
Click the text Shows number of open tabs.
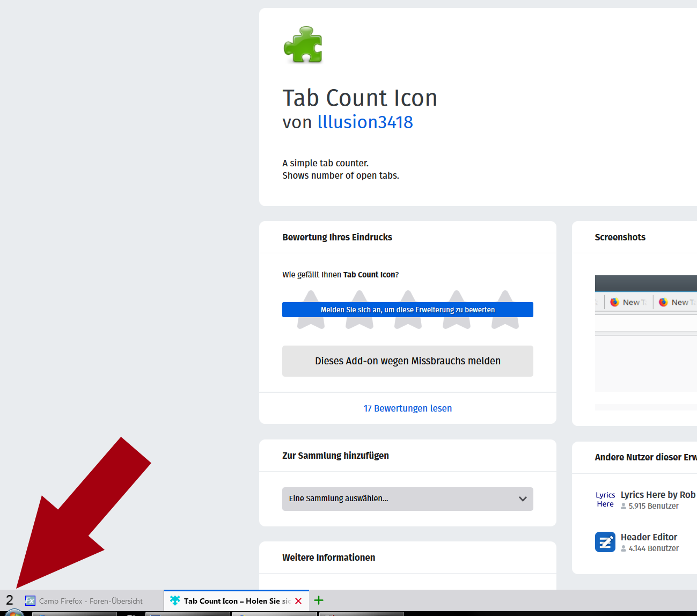[x=341, y=175]
